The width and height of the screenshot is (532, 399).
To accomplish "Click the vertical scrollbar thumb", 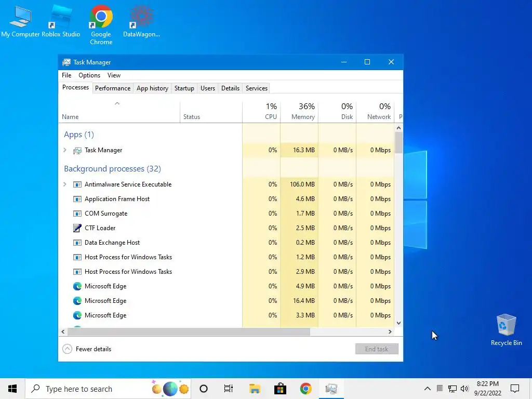I will tap(398, 142).
